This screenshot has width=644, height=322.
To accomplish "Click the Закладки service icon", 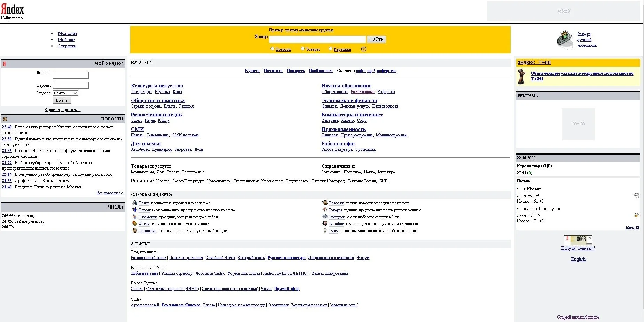I will tap(325, 217).
